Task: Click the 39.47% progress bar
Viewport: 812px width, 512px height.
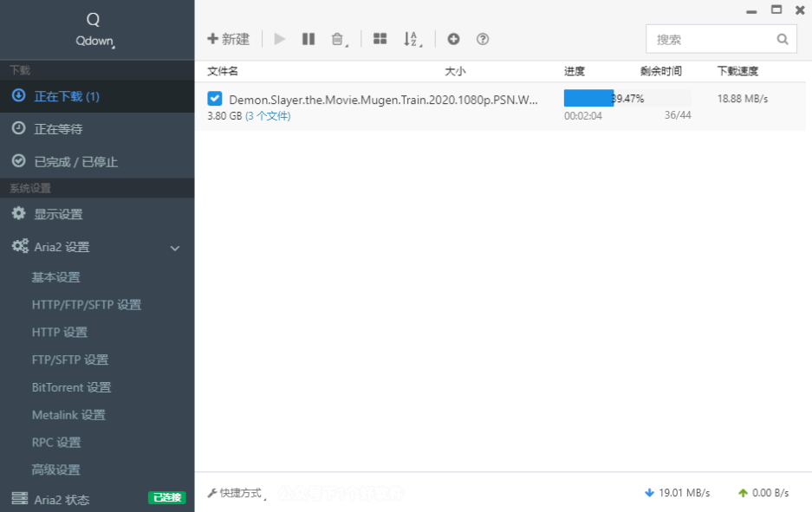Action: click(627, 99)
